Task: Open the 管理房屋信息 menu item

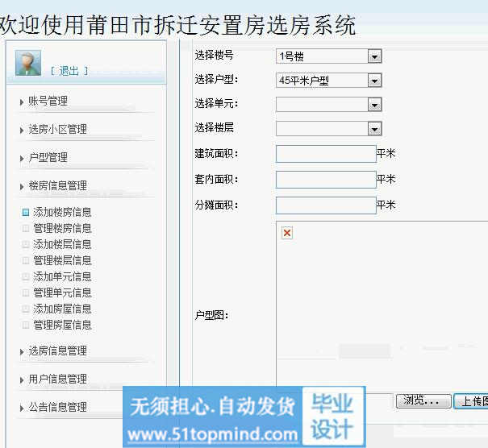Action: [x=62, y=326]
